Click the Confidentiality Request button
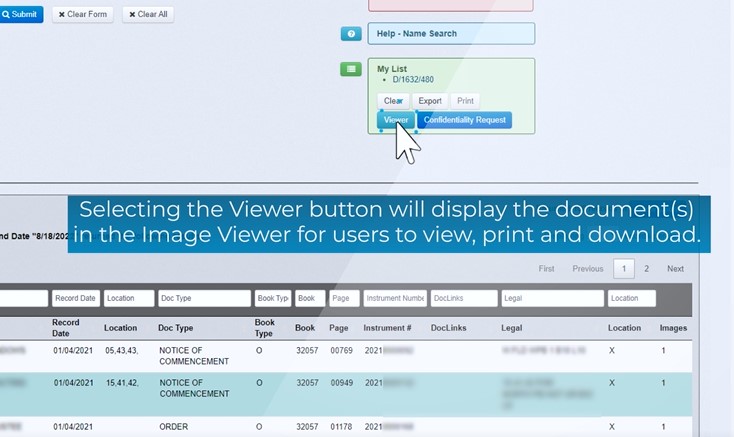Screen dimensions: 734x437 pos(464,120)
